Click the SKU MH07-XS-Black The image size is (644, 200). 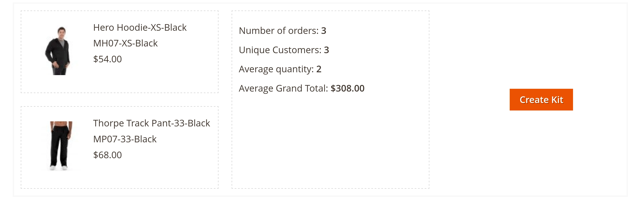[x=125, y=43]
